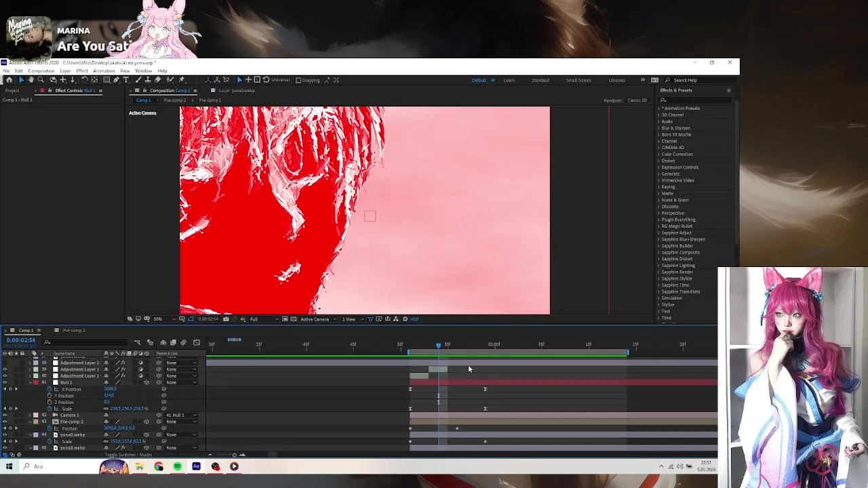Expand the Camera 1 layer
Viewport: 868px width, 488px height.
click(29, 415)
